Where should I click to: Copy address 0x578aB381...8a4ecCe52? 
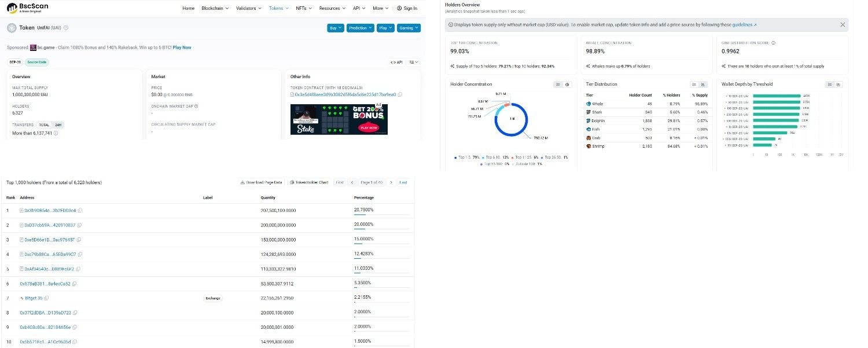point(74,284)
